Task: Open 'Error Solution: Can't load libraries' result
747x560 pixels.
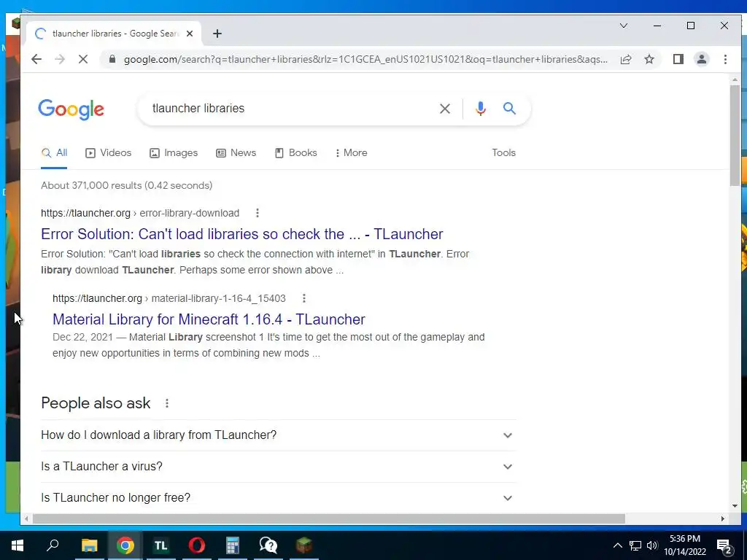Action: tap(242, 234)
